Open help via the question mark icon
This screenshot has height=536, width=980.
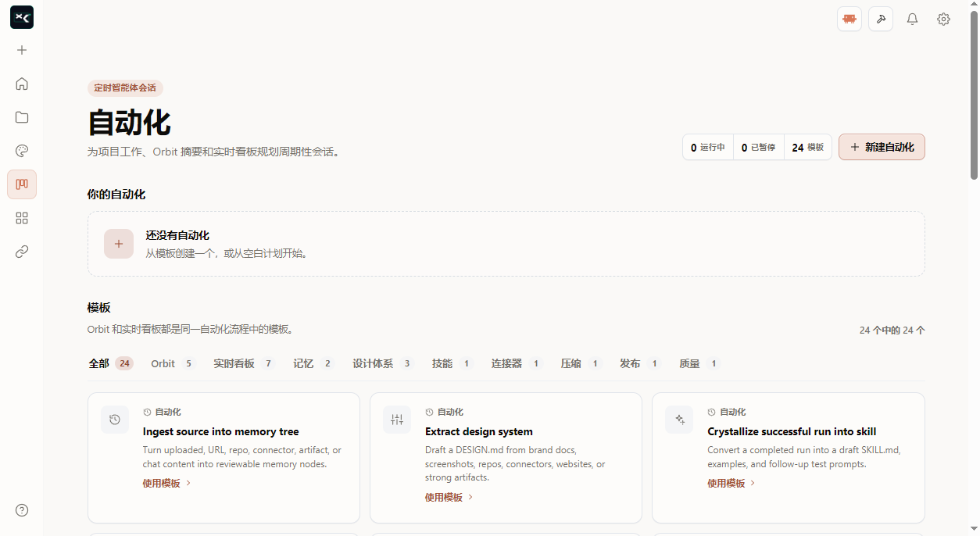coord(22,510)
